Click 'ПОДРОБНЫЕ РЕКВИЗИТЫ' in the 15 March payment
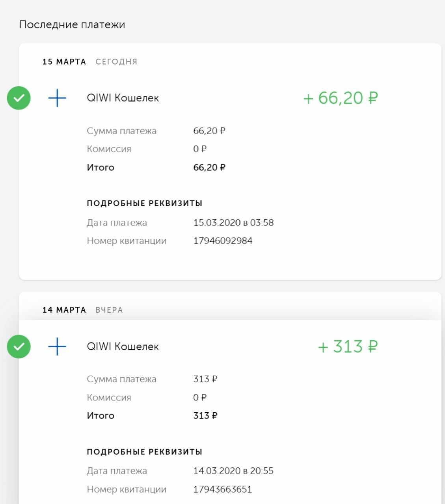 [144, 204]
